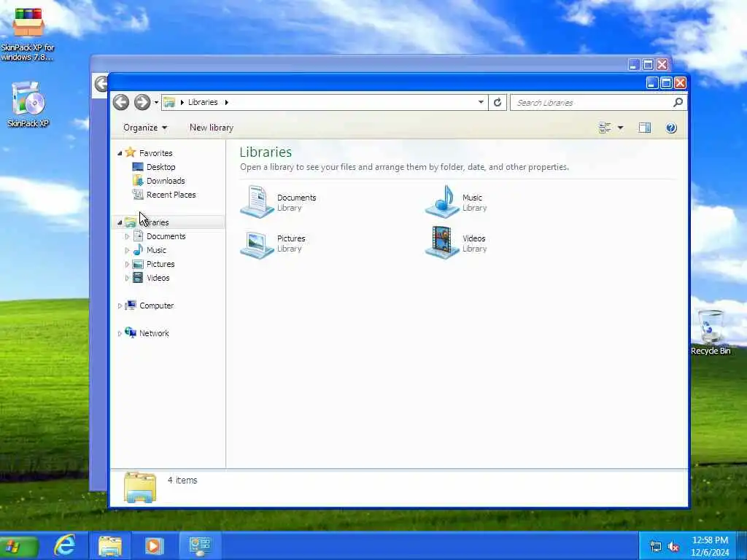Open Windows Media Player from taskbar
747x560 pixels.
click(154, 545)
